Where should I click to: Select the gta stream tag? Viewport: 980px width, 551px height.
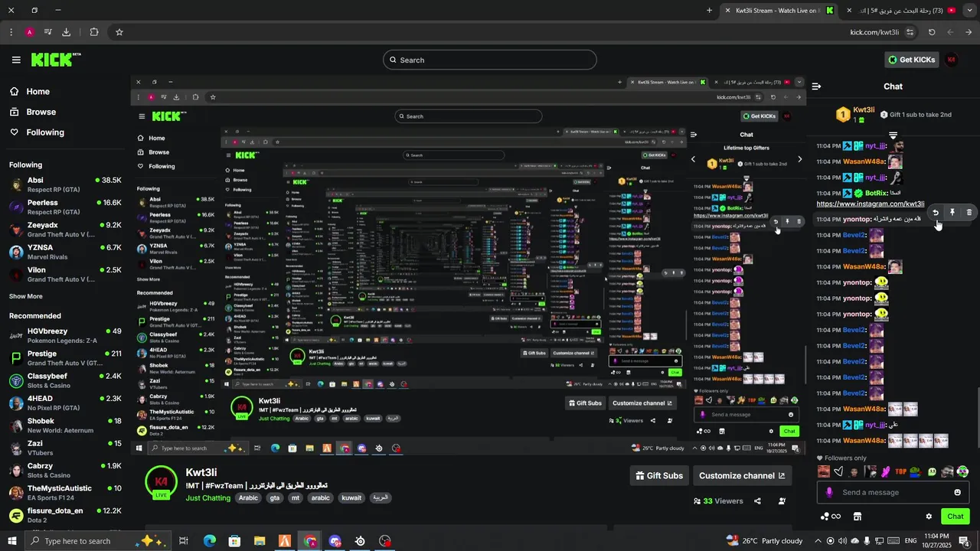[275, 498]
